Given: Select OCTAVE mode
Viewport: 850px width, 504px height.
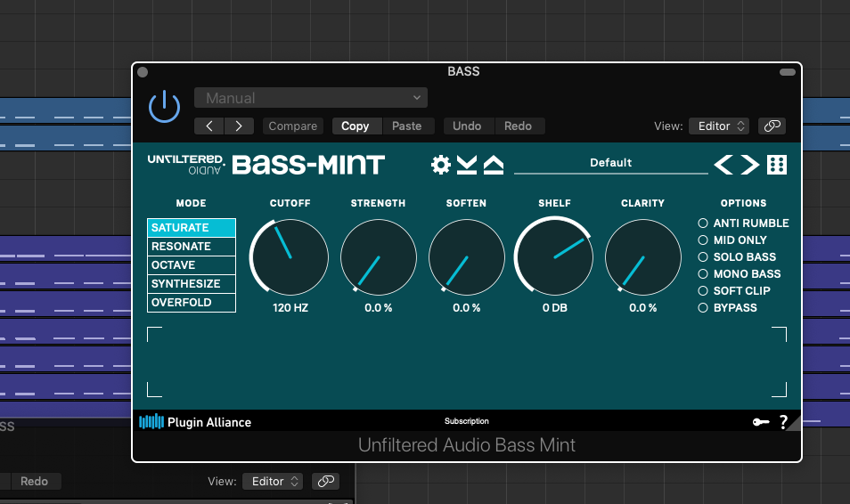Looking at the screenshot, I should pyautogui.click(x=192, y=265).
